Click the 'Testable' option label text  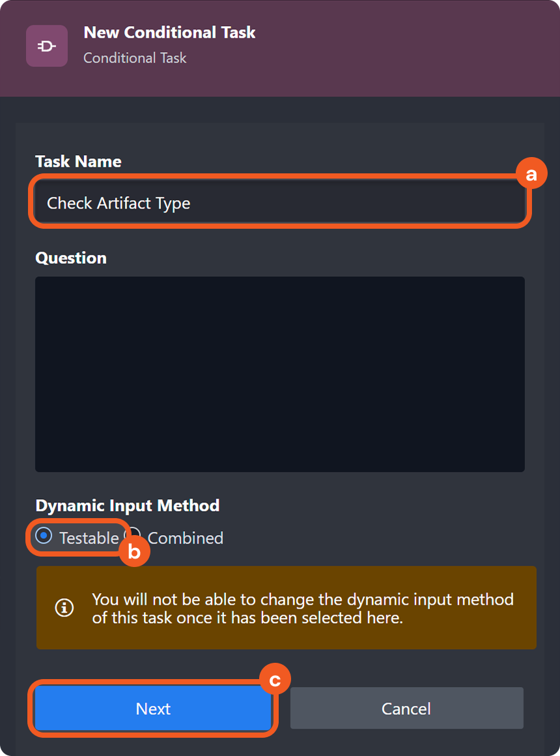pyautogui.click(x=89, y=538)
